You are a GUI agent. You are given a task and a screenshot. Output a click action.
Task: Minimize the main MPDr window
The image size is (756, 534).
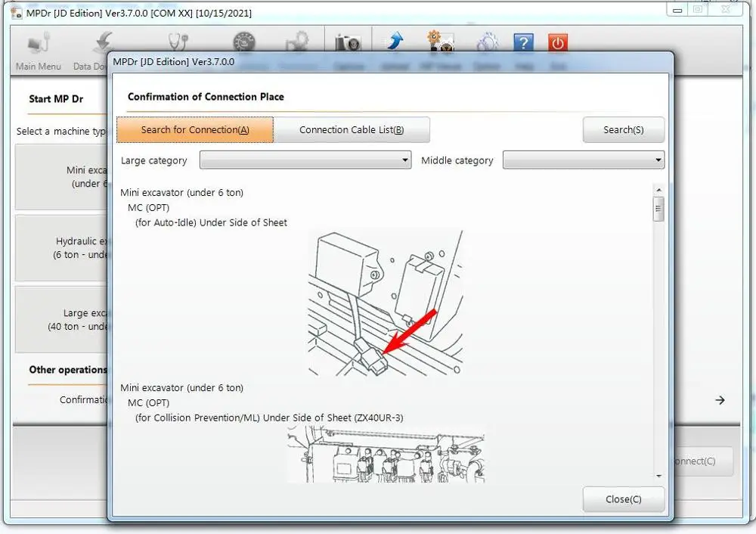[678, 10]
